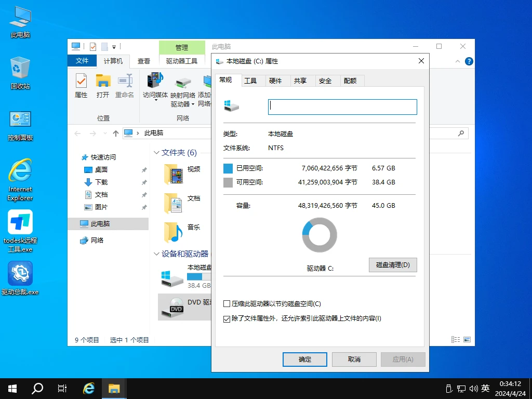This screenshot has height=399, width=532.
Task: Click the 打开 ribbon icon
Action: pos(103,86)
